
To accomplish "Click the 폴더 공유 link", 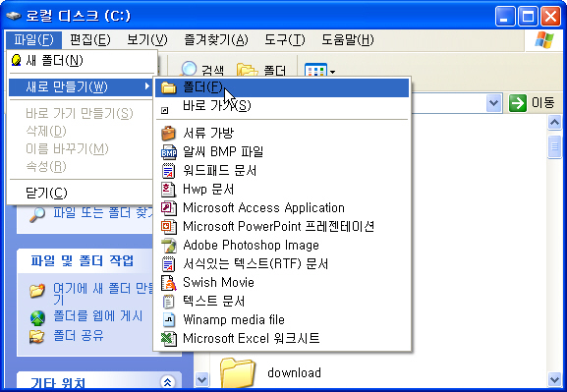I will click(79, 336).
